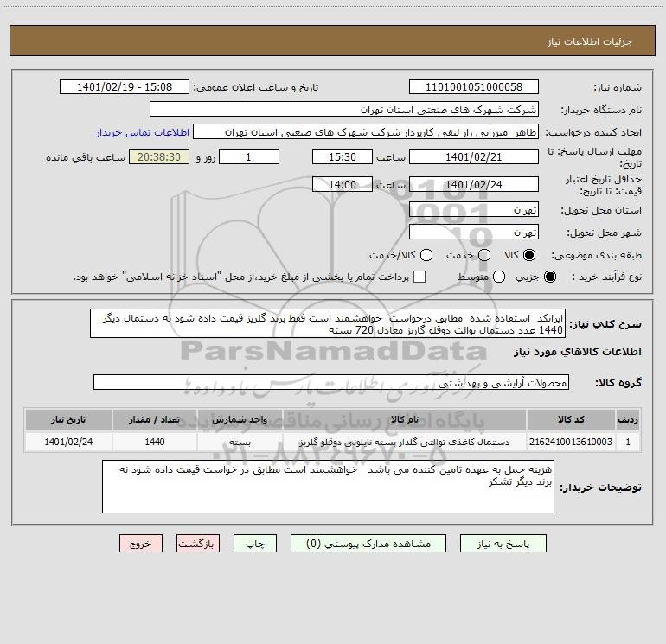Open the اطلاعات تماس خریدار link
Screen dimensions: 666x644
(143, 132)
